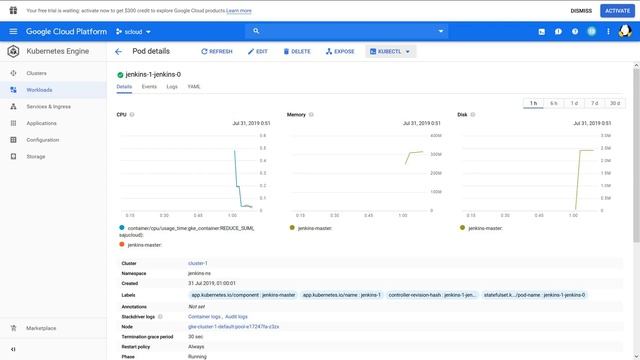Collapse the sidebar with chevron icon
This screenshot has height=360, width=640.
pos(13,349)
